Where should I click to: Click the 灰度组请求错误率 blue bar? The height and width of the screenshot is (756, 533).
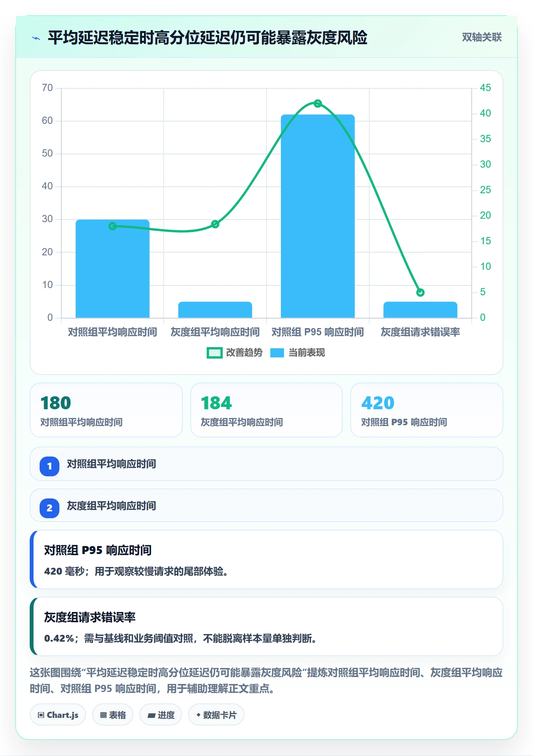click(x=420, y=310)
